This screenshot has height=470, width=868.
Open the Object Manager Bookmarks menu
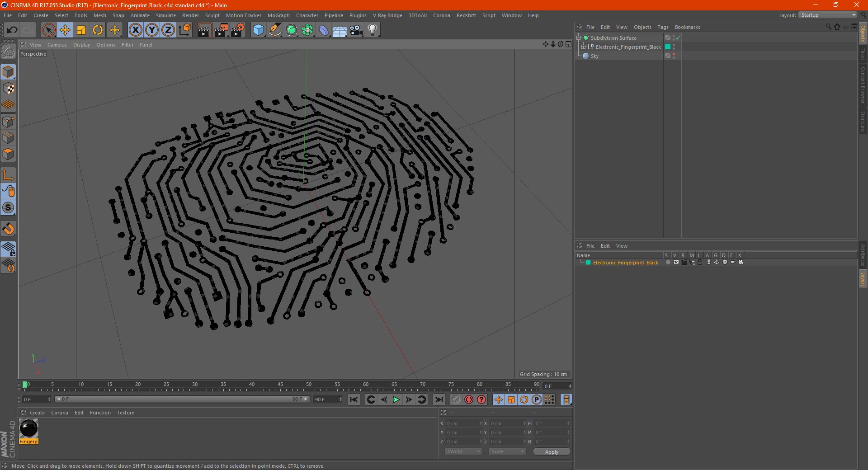click(x=687, y=27)
